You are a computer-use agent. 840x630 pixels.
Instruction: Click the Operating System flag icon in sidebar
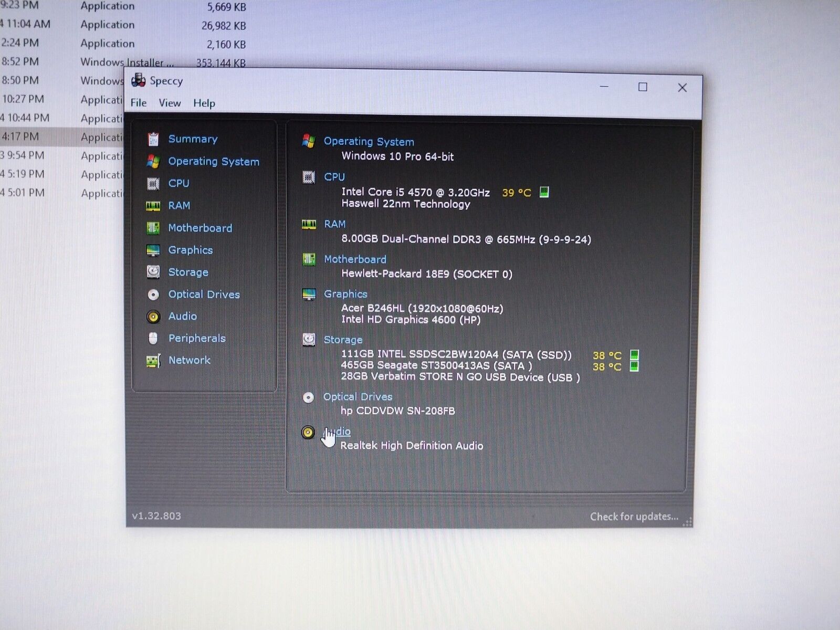click(x=153, y=161)
